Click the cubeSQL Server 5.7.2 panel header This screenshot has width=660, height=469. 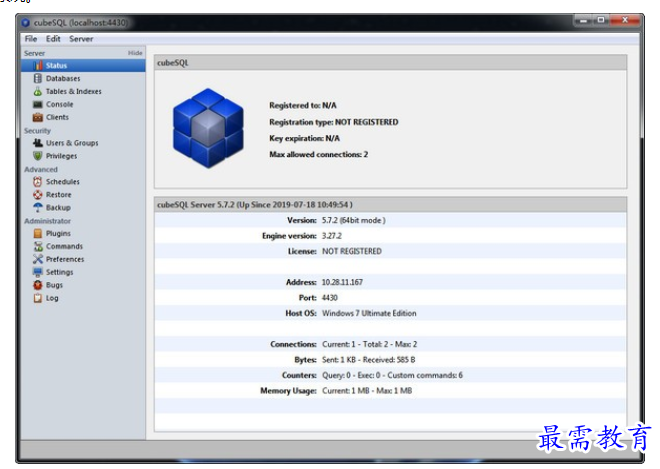[390, 205]
